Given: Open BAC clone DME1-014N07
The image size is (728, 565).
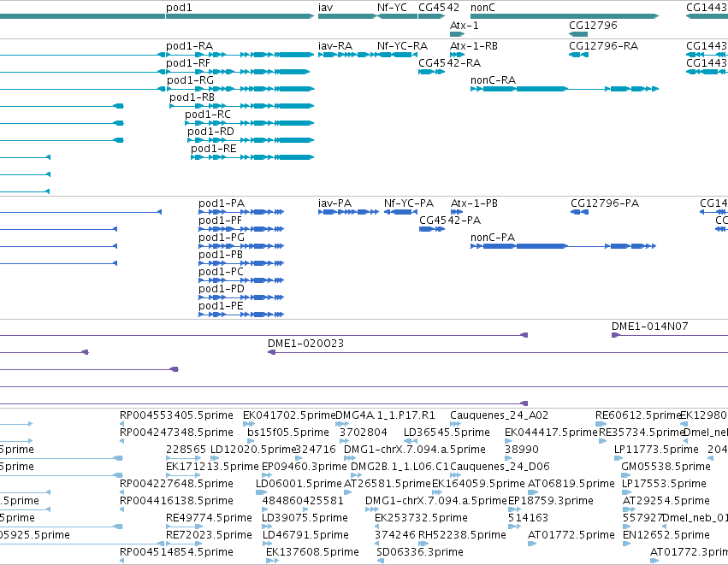Looking at the screenshot, I should tap(649, 327).
